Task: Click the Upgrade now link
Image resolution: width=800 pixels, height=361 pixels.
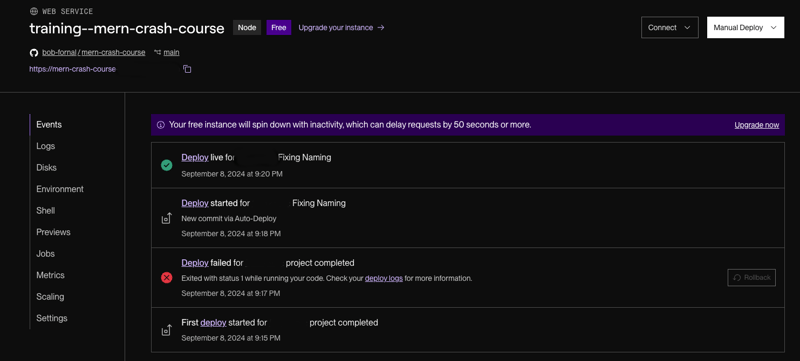Action: coord(757,125)
